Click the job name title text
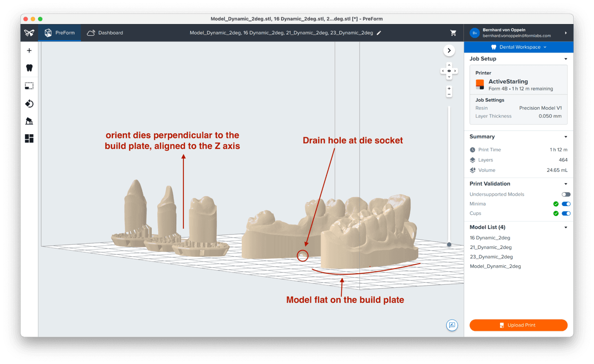Image resolution: width=594 pixels, height=364 pixels. (281, 33)
